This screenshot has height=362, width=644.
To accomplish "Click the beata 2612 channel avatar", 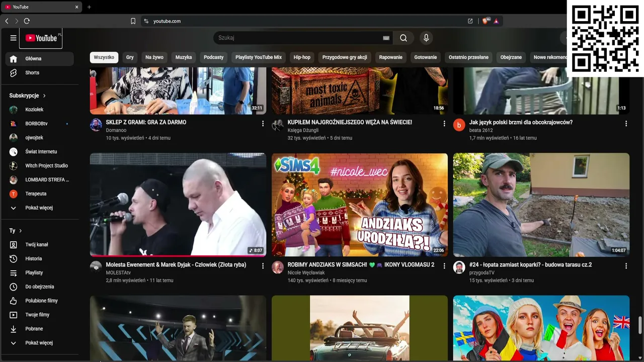I will [x=459, y=125].
